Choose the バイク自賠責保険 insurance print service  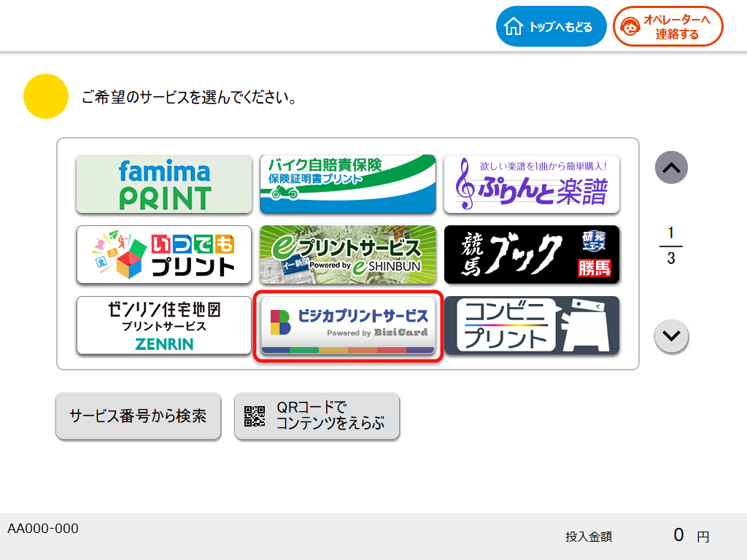click(x=348, y=182)
